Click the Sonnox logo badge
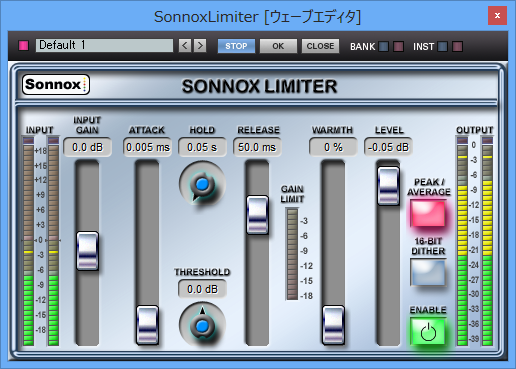Image resolution: width=516 pixels, height=369 pixels. point(56,85)
